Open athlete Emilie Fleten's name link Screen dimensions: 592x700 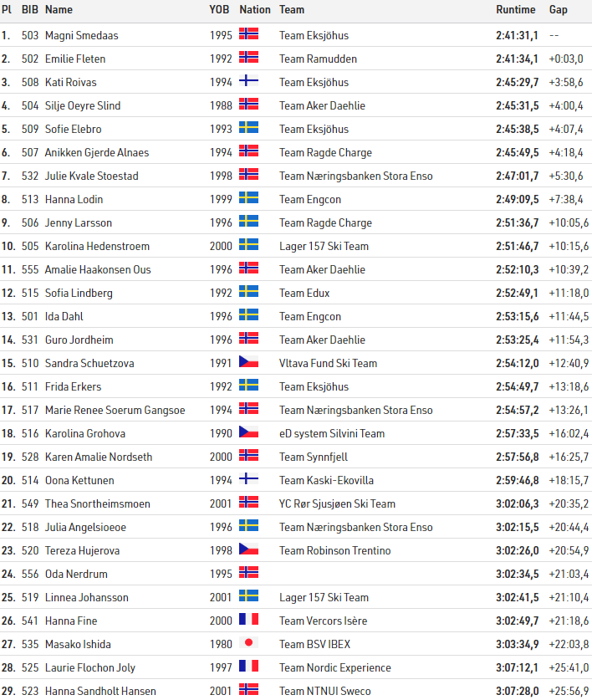pos(75,59)
